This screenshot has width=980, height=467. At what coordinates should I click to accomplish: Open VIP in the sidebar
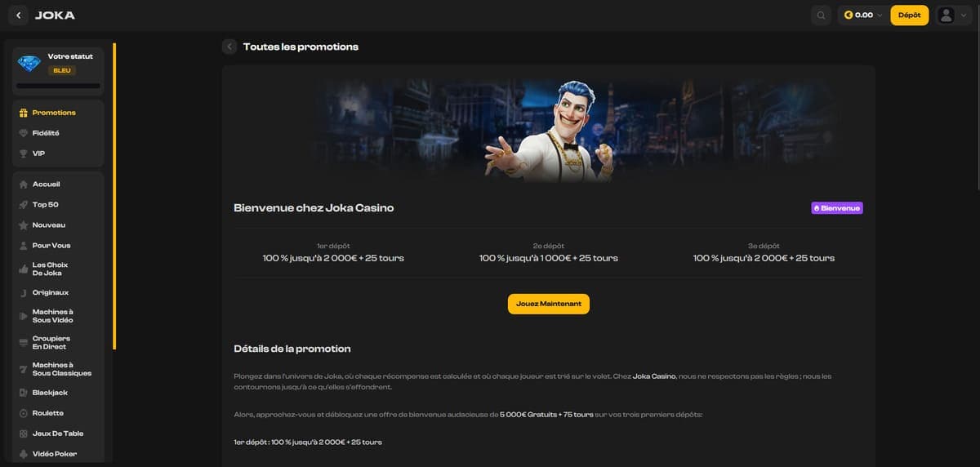tap(39, 153)
